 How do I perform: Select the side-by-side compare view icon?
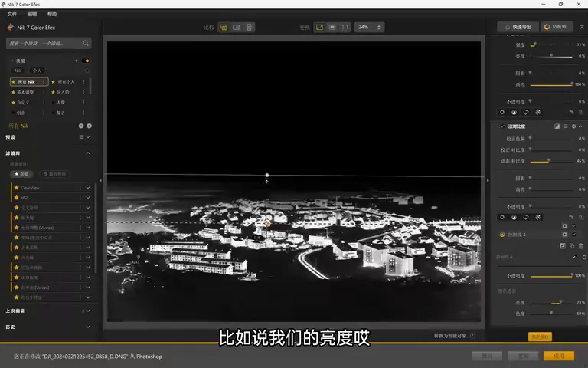point(249,28)
